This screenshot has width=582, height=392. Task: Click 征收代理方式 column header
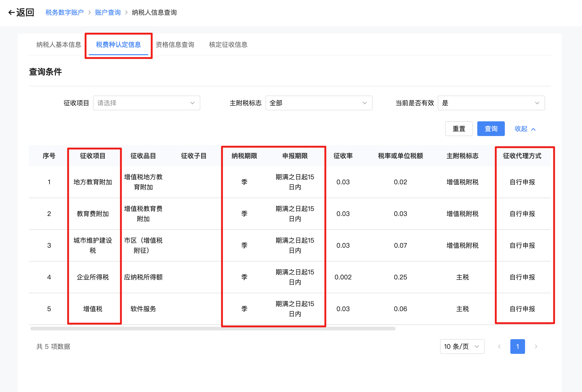point(522,156)
